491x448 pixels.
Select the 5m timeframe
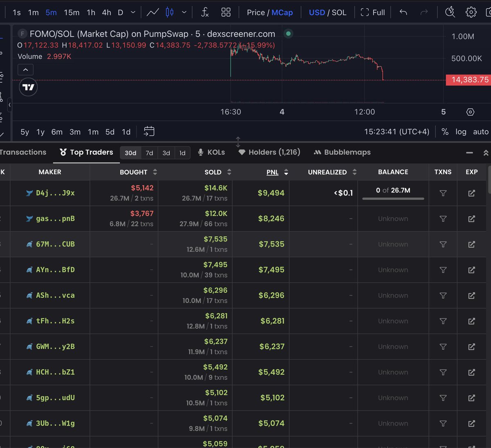pos(51,12)
